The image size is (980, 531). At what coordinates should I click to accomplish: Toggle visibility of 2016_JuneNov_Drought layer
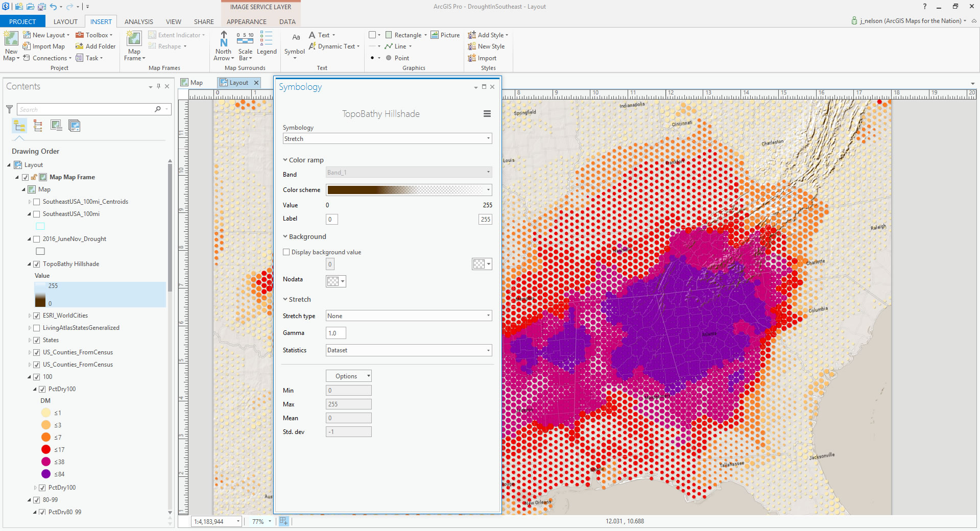[37, 239]
